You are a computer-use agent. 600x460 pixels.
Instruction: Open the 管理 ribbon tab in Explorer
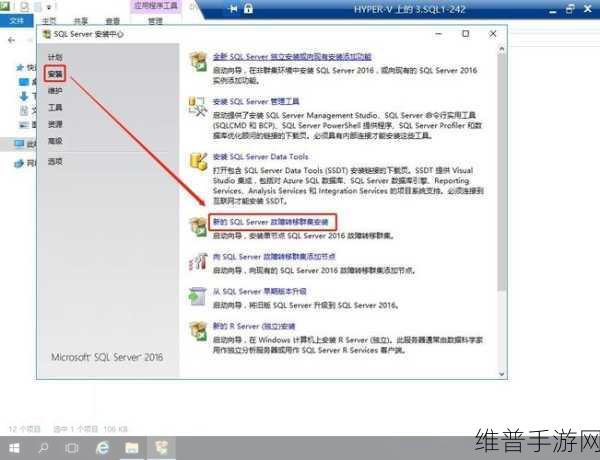pos(155,21)
